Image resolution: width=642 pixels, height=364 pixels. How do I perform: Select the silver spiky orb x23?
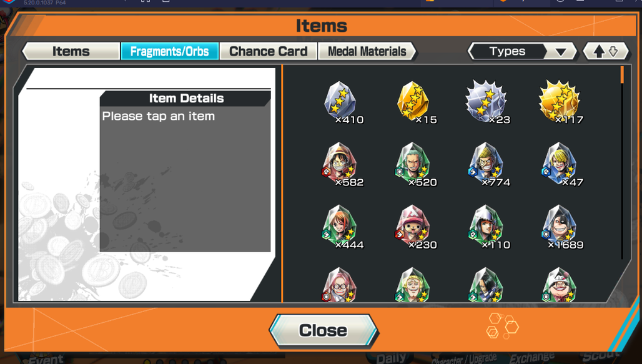click(x=487, y=102)
